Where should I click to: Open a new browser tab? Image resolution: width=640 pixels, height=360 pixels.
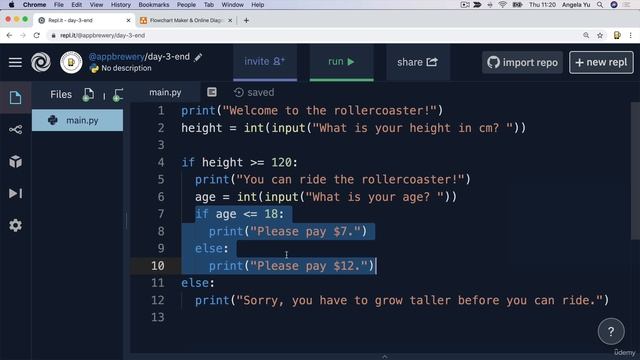[x=246, y=20]
